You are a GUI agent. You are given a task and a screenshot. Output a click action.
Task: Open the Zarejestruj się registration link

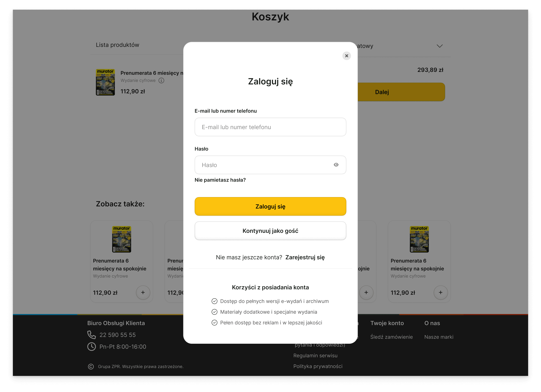305,257
